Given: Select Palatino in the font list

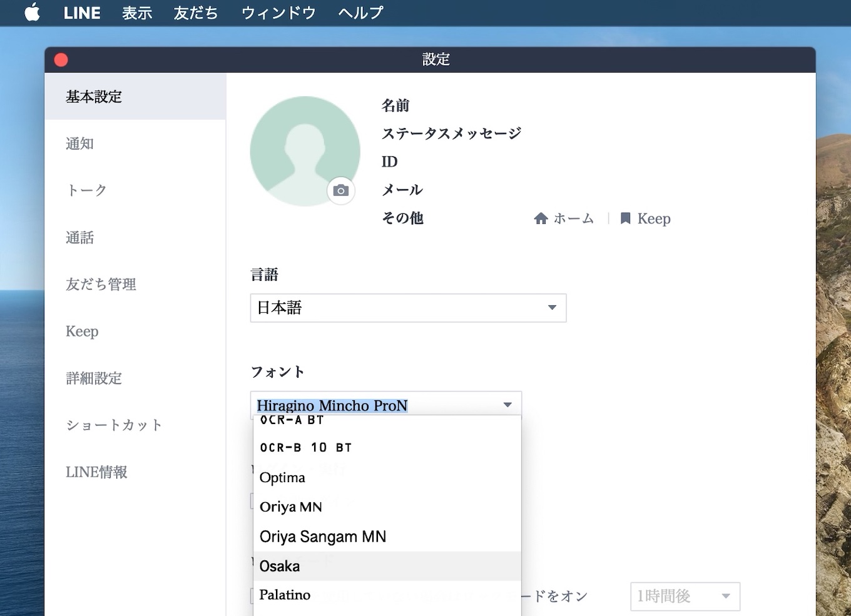Looking at the screenshot, I should [387, 595].
